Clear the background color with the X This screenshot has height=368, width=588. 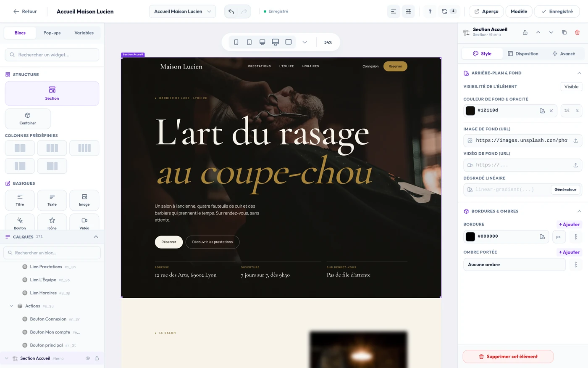551,111
